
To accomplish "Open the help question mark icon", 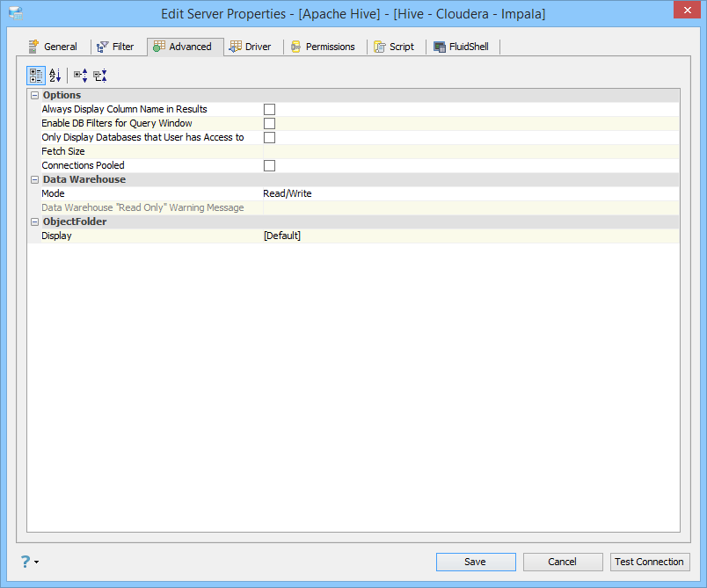I will point(26,562).
